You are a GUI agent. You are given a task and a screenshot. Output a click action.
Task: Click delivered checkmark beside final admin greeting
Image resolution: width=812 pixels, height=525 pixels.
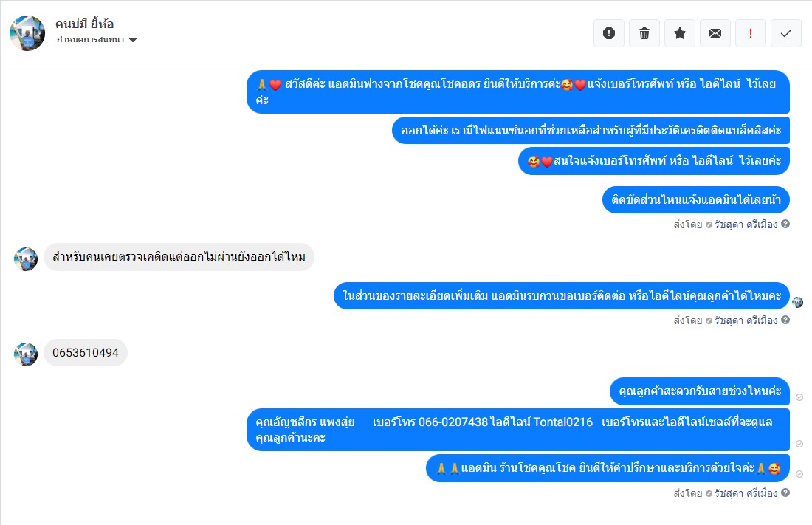[799, 474]
